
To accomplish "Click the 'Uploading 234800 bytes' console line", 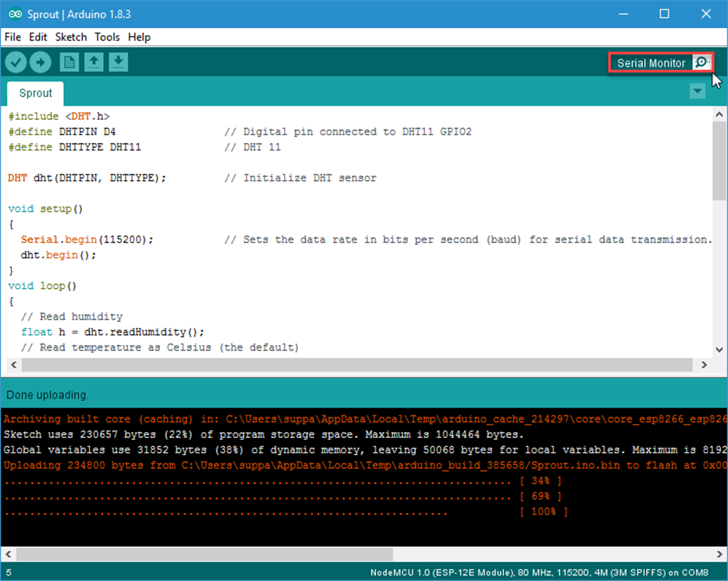I will coord(364,465).
